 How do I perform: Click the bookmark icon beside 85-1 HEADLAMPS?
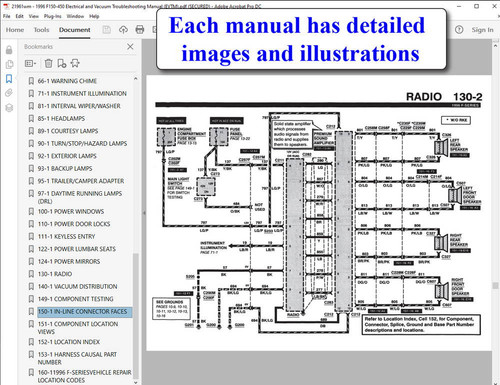(x=31, y=119)
